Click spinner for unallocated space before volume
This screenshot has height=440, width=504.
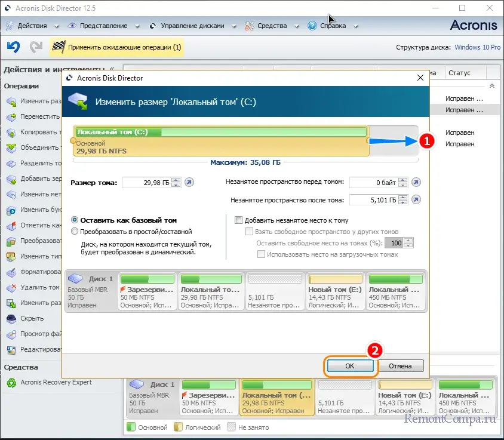pyautogui.click(x=402, y=183)
